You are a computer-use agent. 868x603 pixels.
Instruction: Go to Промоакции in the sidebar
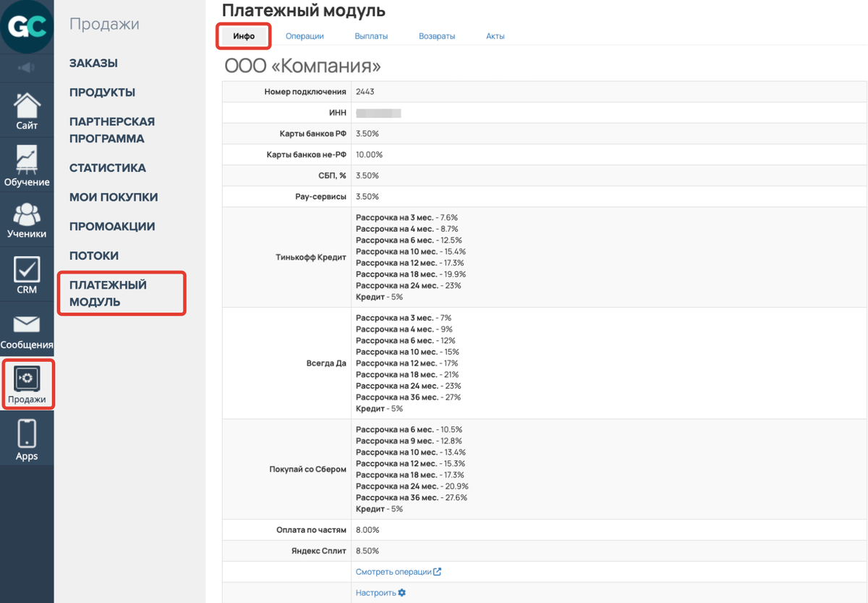(112, 227)
